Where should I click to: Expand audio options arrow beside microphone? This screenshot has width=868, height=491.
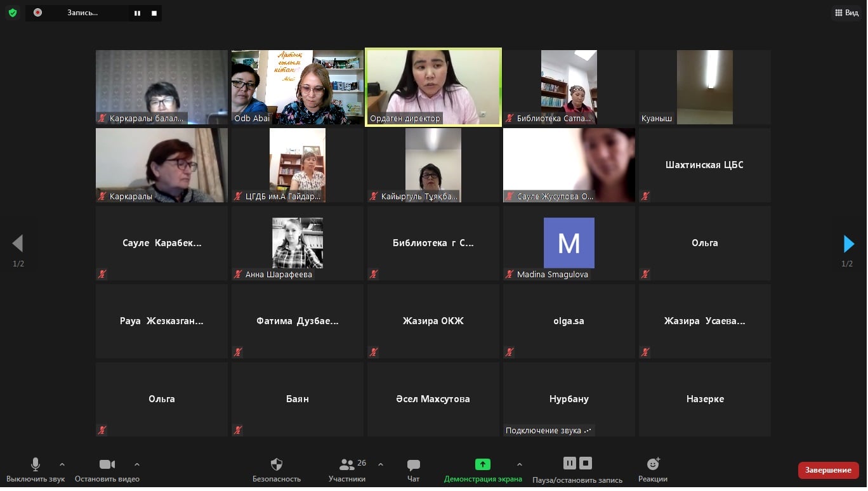(x=62, y=464)
